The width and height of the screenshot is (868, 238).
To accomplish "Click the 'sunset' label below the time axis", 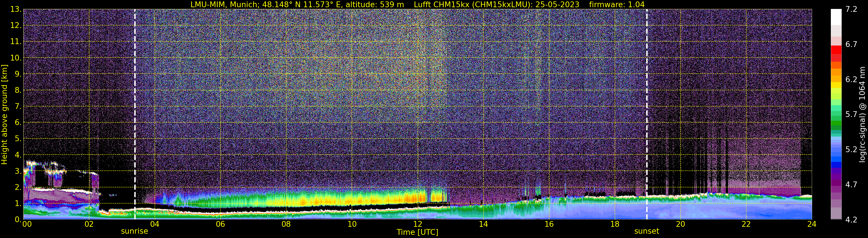I will pos(647,231).
